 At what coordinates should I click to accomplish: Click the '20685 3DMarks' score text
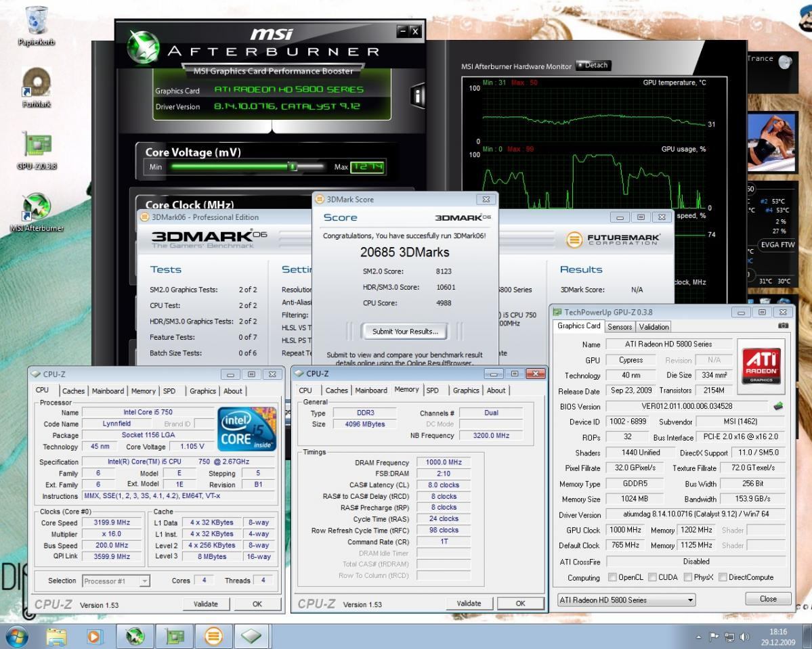404,252
